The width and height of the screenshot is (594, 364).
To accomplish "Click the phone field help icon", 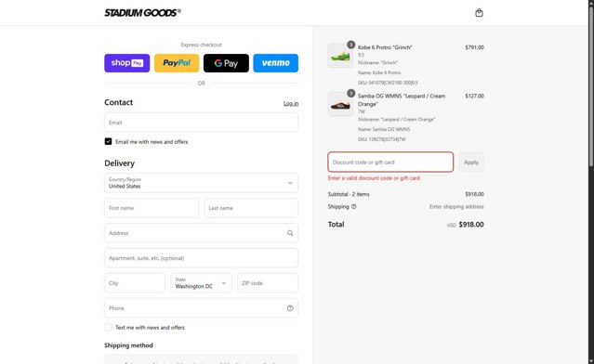I will [290, 308].
